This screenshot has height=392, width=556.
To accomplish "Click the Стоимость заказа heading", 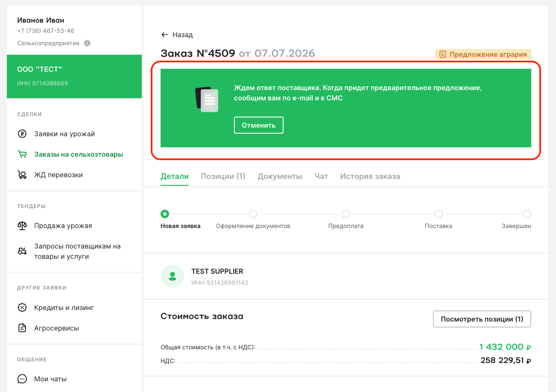I will [x=202, y=316].
